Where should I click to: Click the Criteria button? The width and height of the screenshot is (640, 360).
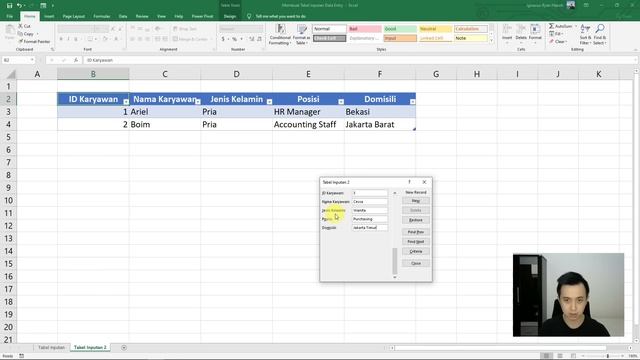[x=416, y=251]
